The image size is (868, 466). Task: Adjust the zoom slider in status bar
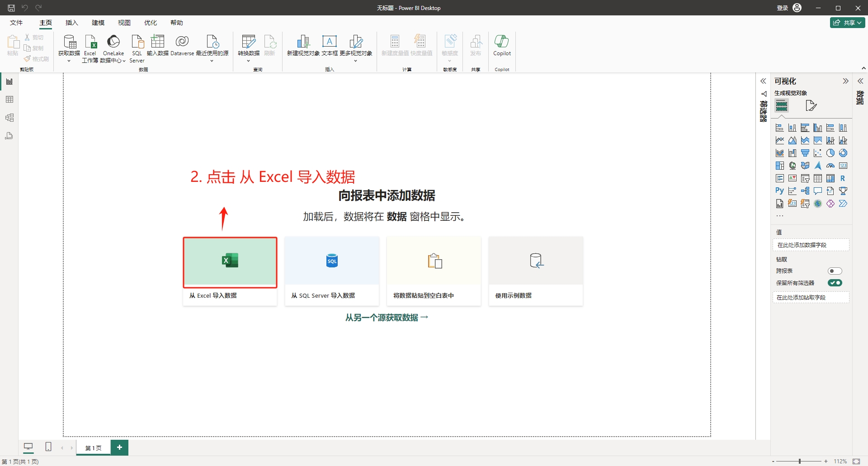pos(800,461)
